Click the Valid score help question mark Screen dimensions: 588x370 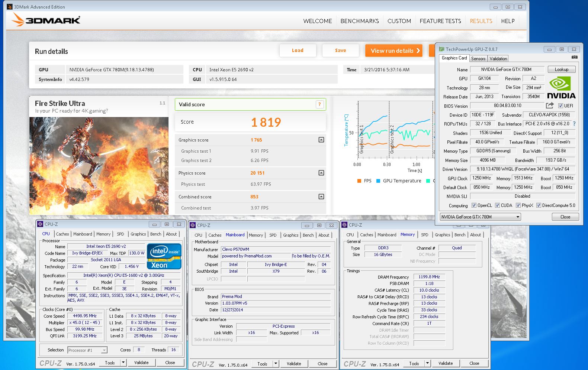click(x=319, y=104)
